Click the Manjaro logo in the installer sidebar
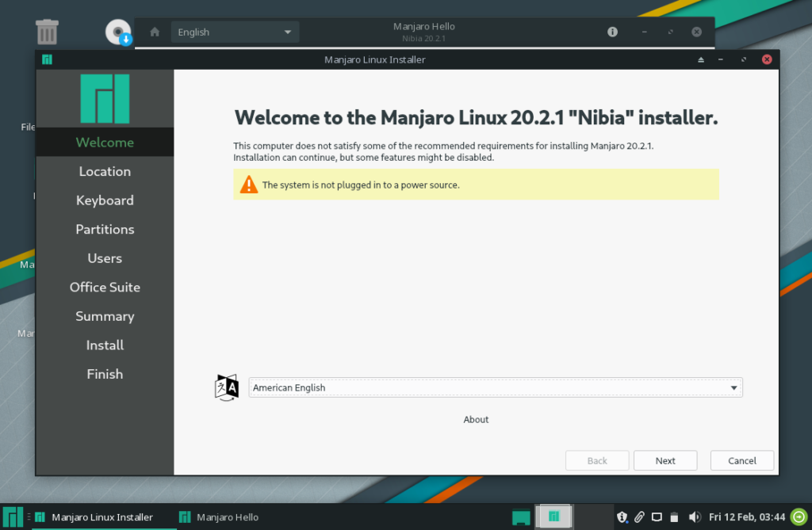This screenshot has height=530, width=812. [x=105, y=98]
